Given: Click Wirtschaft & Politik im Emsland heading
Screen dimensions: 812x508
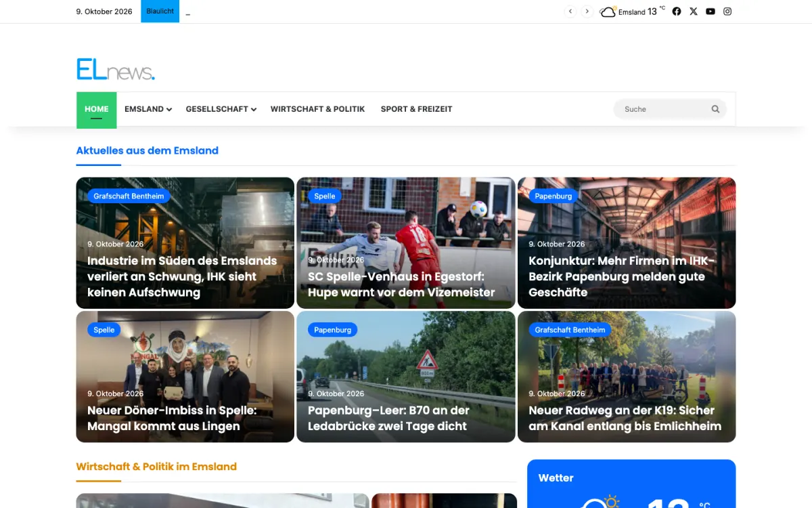Looking at the screenshot, I should [x=156, y=467].
